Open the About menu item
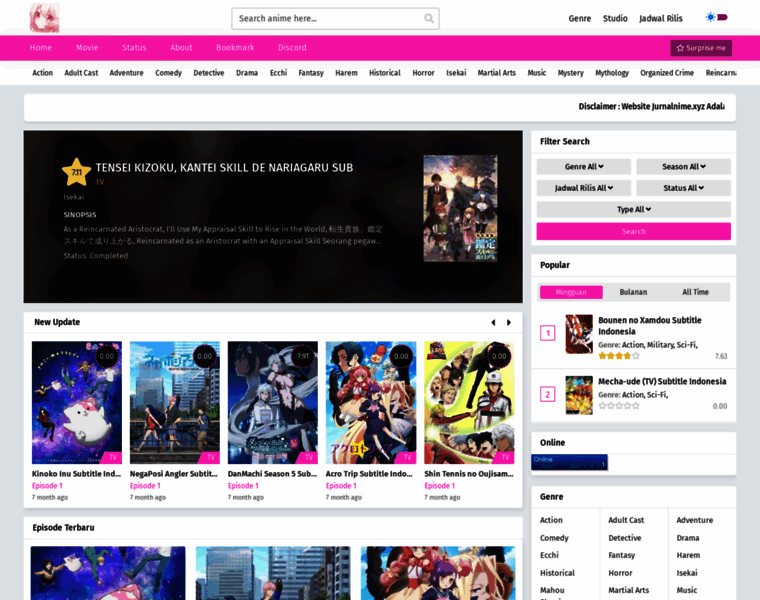The width and height of the screenshot is (760, 600). pos(181,47)
